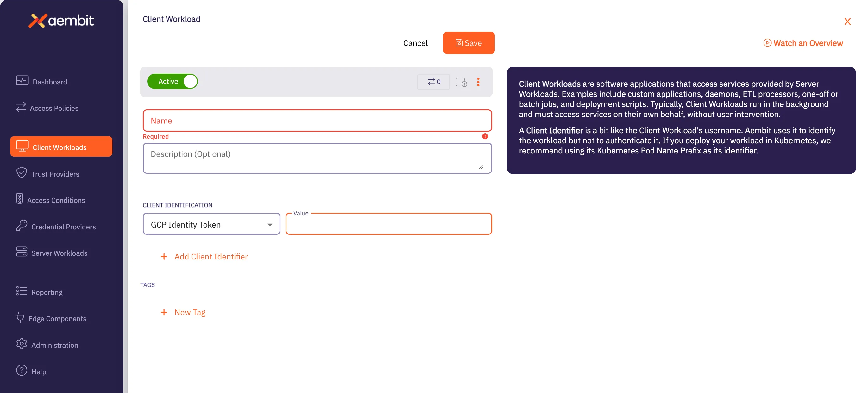Image resolution: width=868 pixels, height=393 pixels.
Task: Type in the Name input field
Action: pos(317,121)
